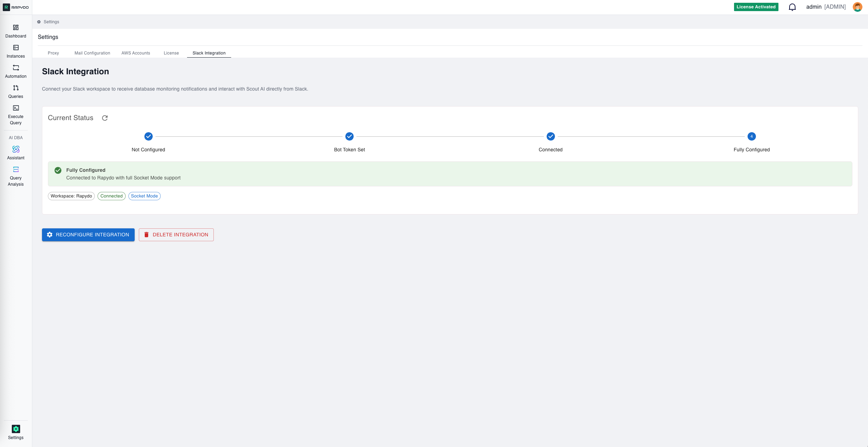Image resolution: width=868 pixels, height=447 pixels.
Task: View the License tab
Action: click(171, 53)
